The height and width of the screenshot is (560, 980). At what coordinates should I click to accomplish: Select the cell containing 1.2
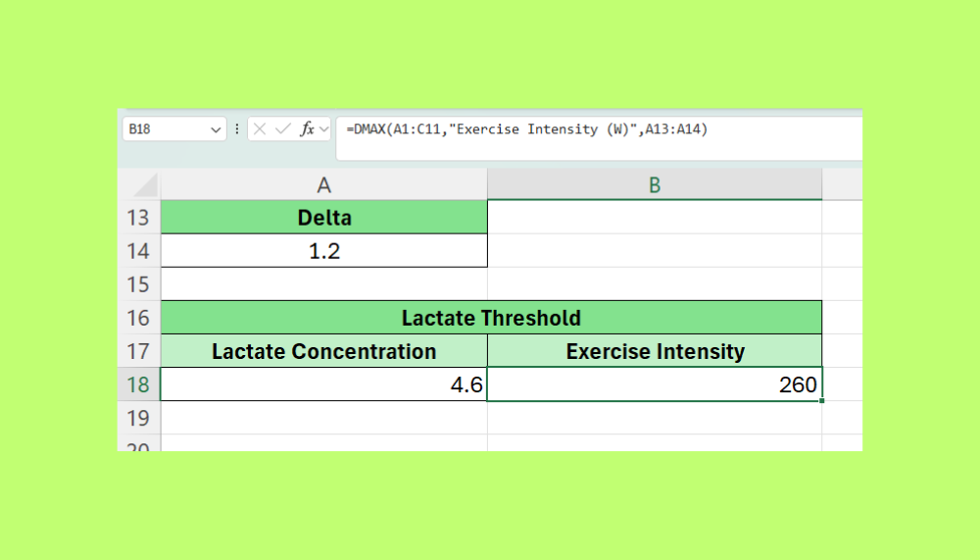[323, 251]
